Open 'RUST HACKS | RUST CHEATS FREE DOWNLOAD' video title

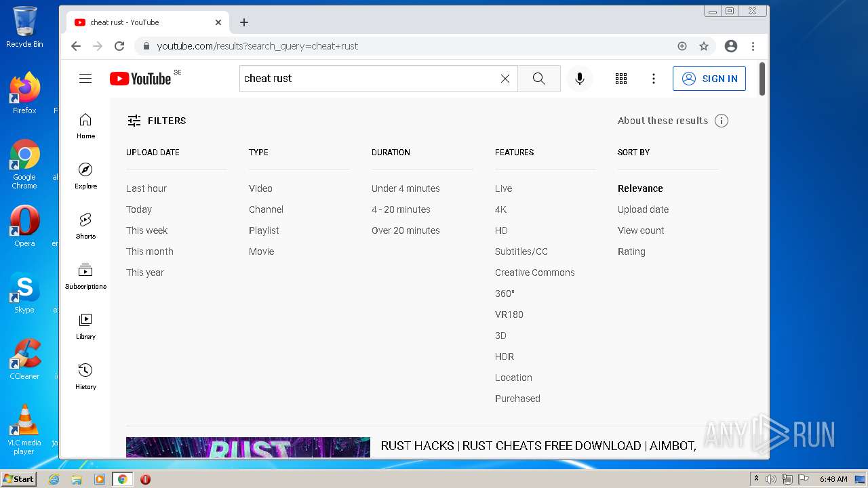538,446
